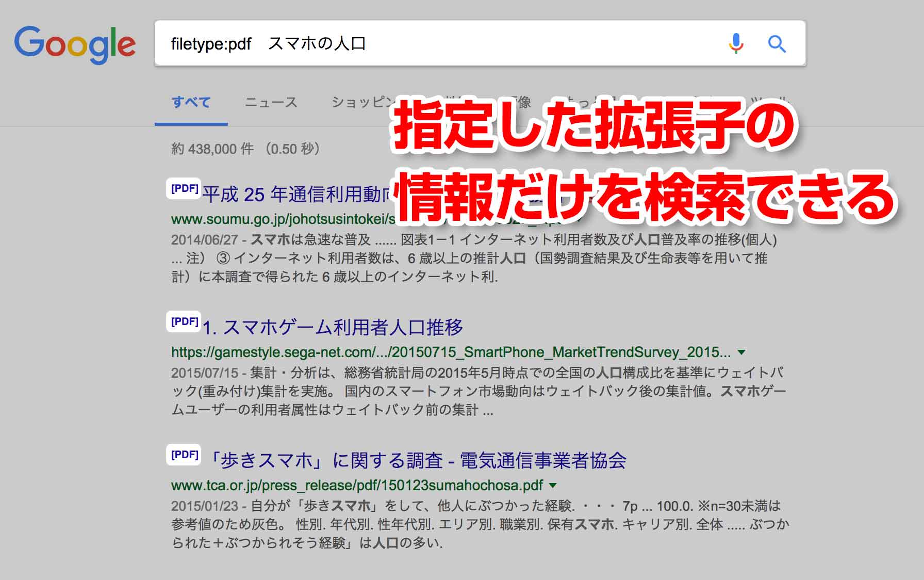Click the 2014/06/27 snippet text
Viewport: 924px width, 580px height.
(x=474, y=258)
